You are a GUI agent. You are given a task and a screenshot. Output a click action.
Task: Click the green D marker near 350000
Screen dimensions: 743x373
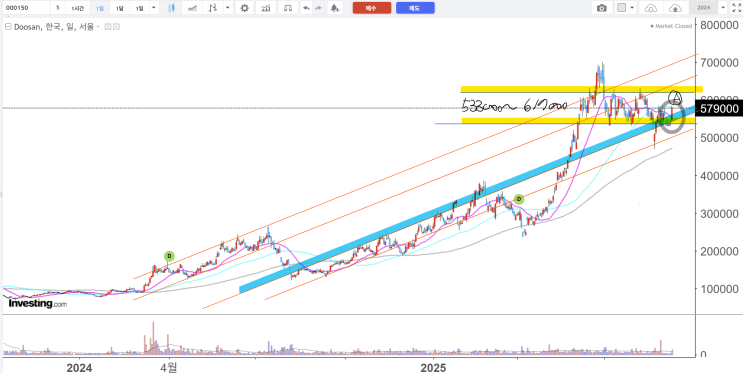pos(518,199)
